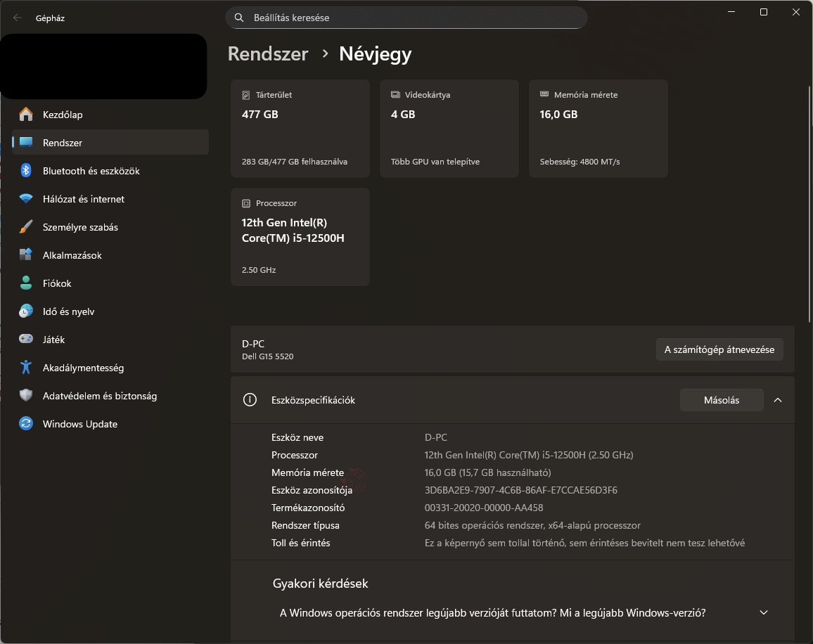813x644 pixels.
Task: Expand the Windows legújabb verzió question
Action: [x=764, y=613]
